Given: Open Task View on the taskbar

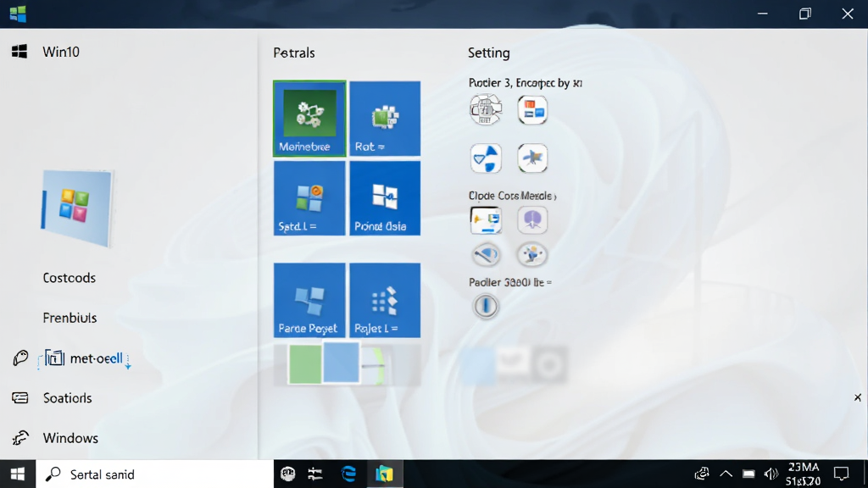Looking at the screenshot, I should point(315,474).
